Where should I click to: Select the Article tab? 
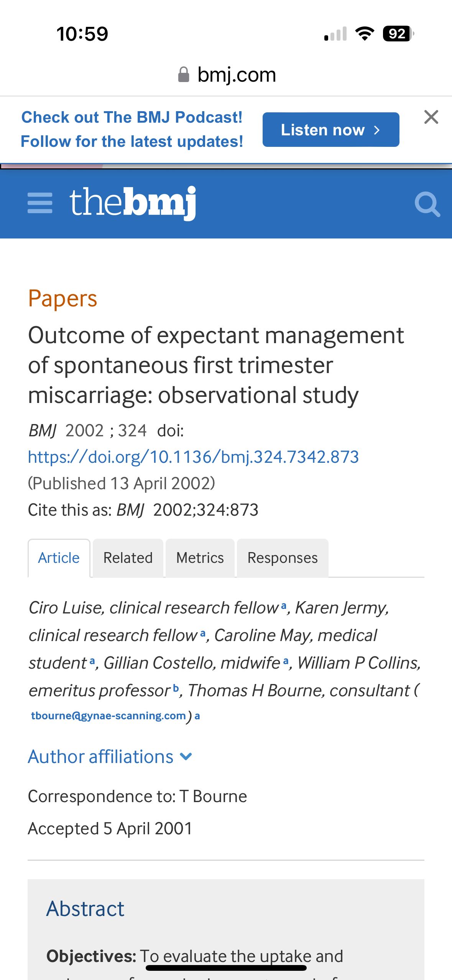[59, 558]
